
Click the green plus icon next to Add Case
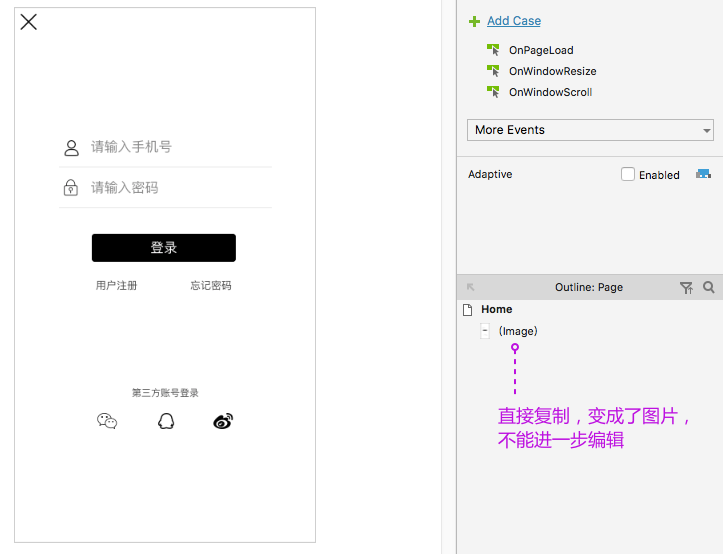pos(474,21)
